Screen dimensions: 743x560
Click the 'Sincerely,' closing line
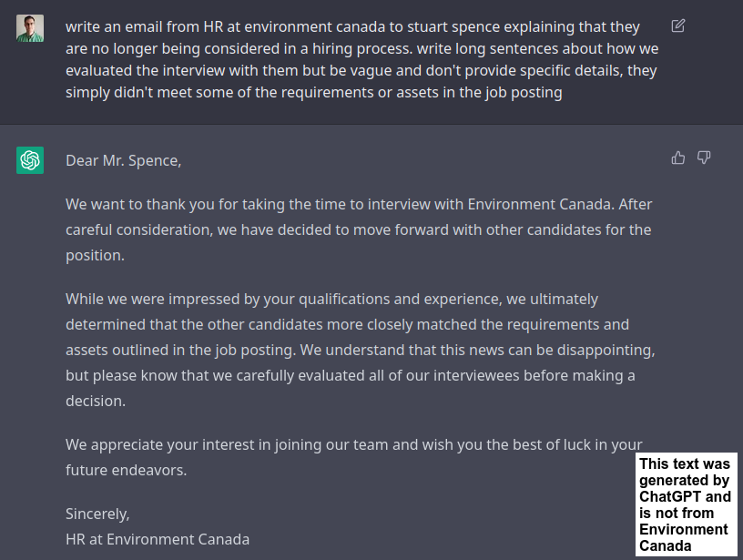97,514
